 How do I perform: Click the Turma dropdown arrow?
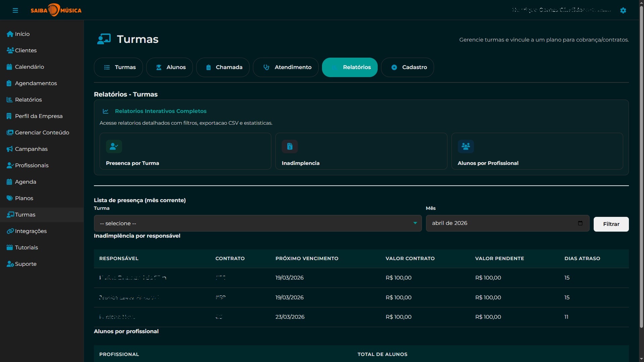point(415,223)
